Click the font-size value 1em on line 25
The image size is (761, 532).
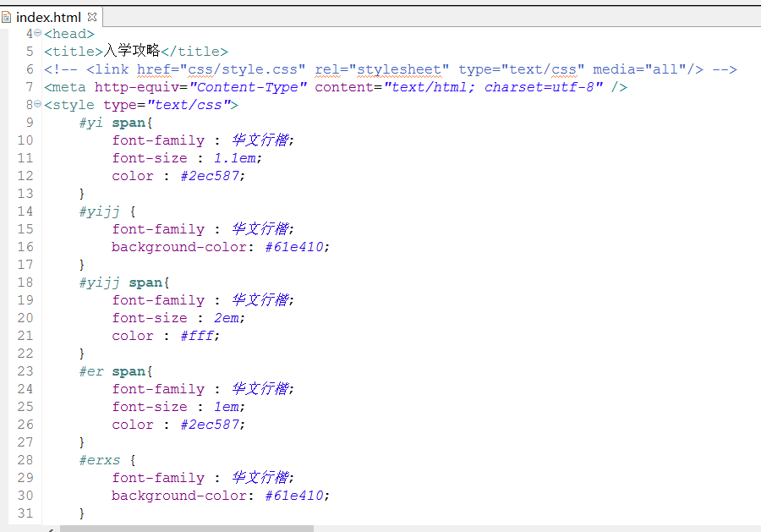[227, 407]
